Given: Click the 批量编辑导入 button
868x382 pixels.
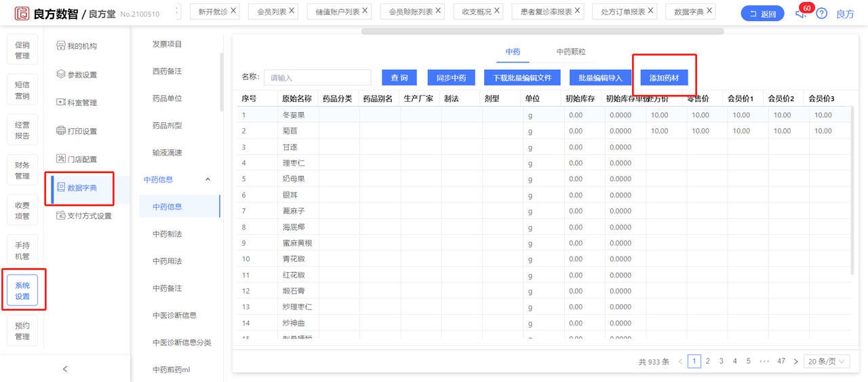Looking at the screenshot, I should [600, 78].
